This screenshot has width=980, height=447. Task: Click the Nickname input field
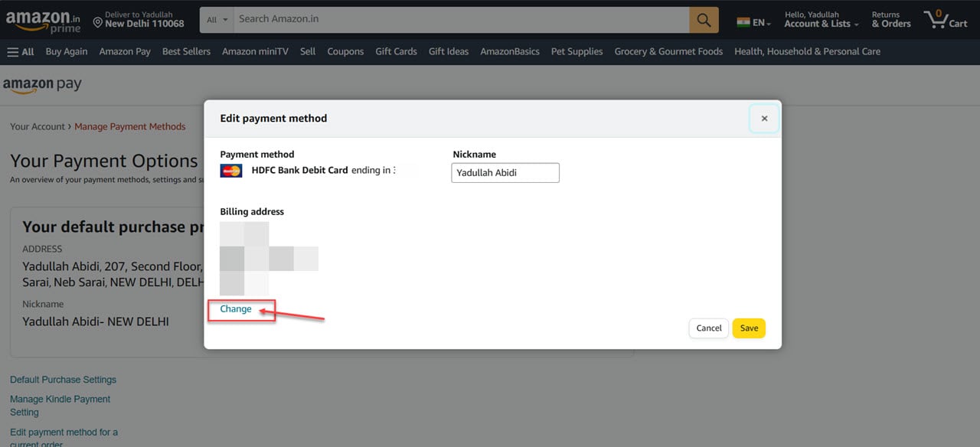505,172
